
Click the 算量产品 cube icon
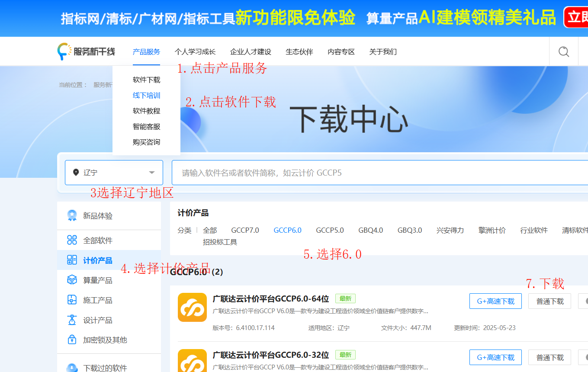click(x=72, y=280)
